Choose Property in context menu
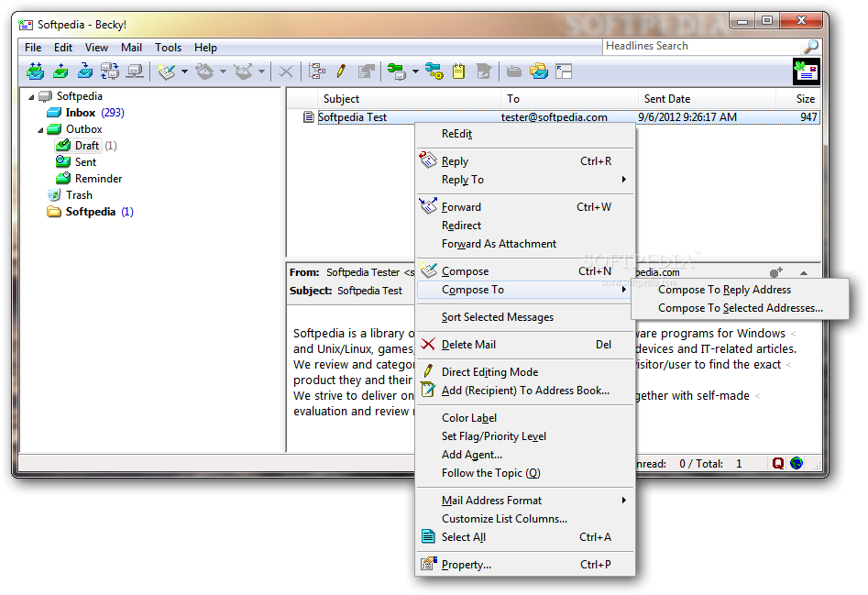The width and height of the screenshot is (868, 595). coord(524,565)
